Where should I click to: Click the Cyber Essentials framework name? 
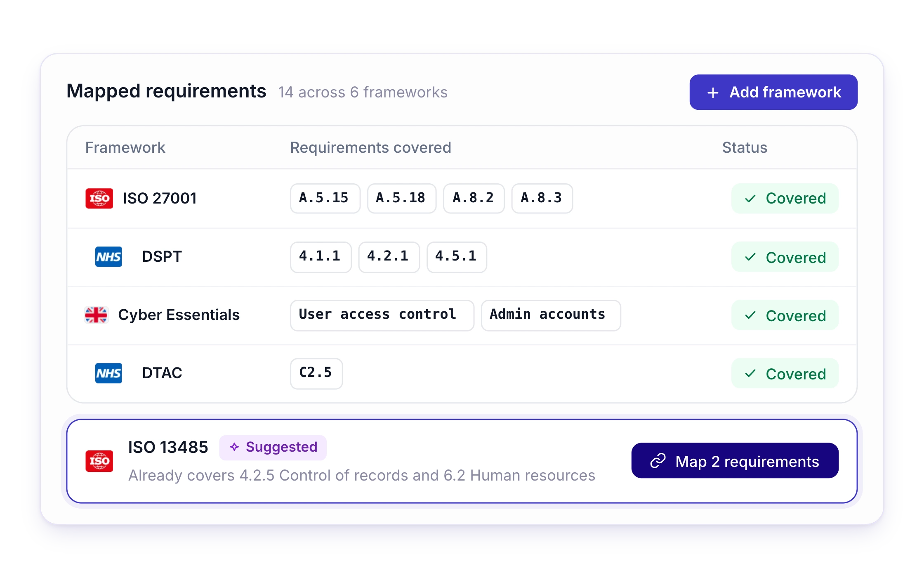(x=179, y=315)
